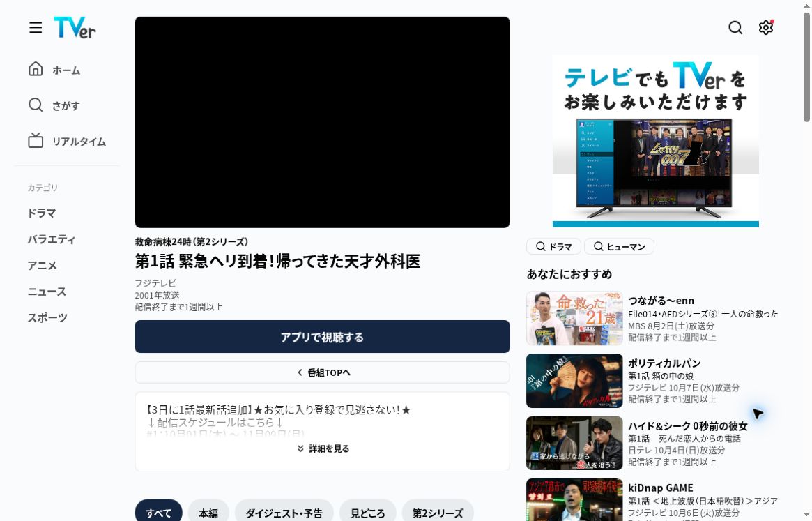The width and height of the screenshot is (812, 521).
Task: Click the フジテレビ broadcaster text
Action: tap(155, 283)
